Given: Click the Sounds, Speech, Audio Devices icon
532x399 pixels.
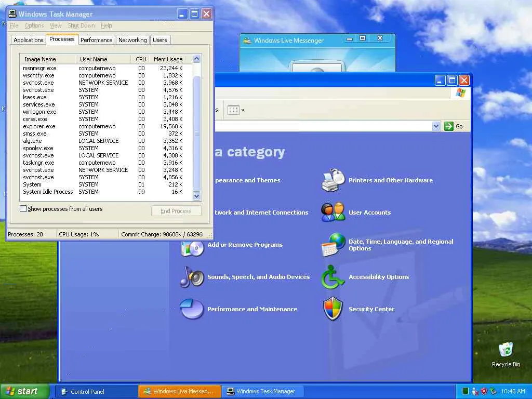Looking at the screenshot, I should 191,277.
